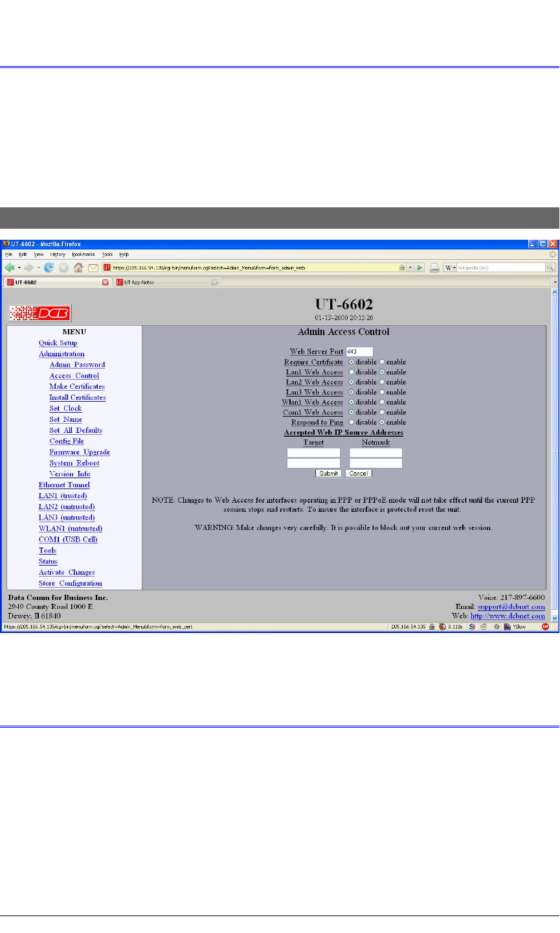Click the S status bar icon
The image size is (560, 933).
[x=472, y=627]
